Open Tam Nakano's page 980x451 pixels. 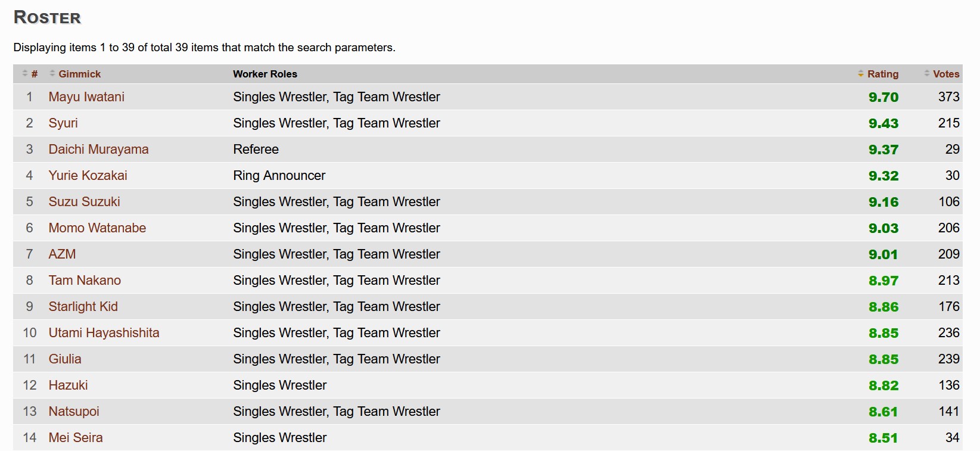click(x=85, y=280)
